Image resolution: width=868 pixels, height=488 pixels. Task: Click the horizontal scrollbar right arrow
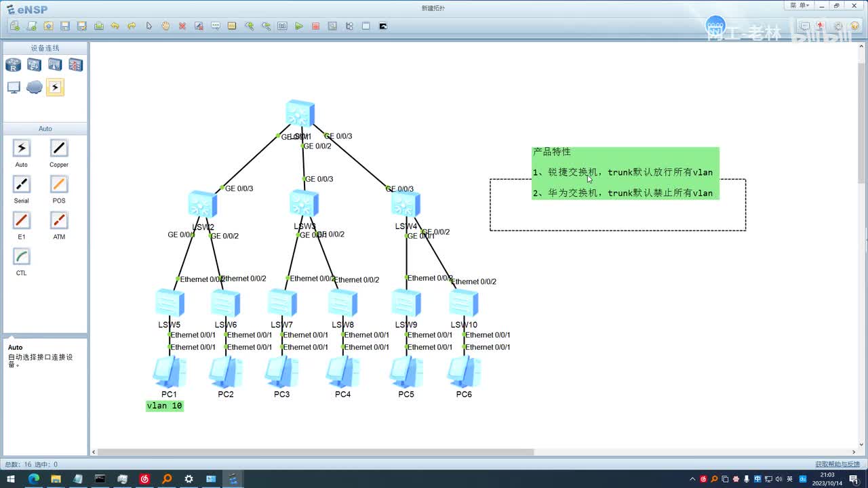pyautogui.click(x=854, y=452)
